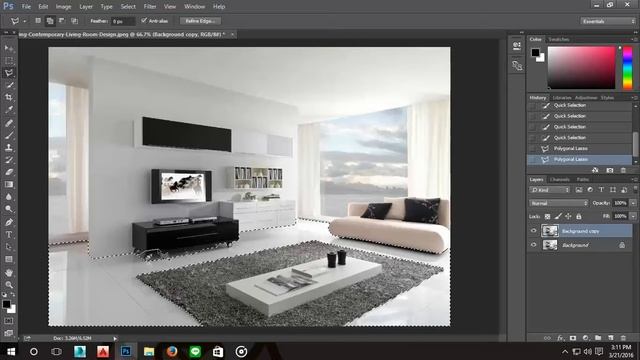Screen dimensions: 640x360
Task: Expand the status bar info arrow
Action: click(x=115, y=338)
